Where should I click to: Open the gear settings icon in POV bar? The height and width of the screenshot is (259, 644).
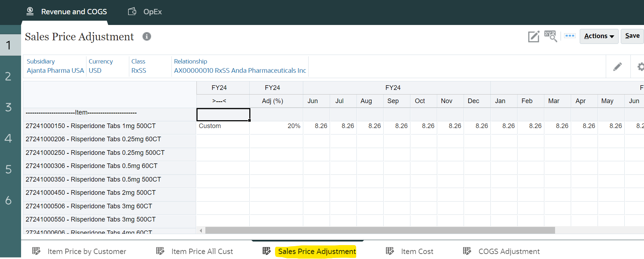coord(640,67)
